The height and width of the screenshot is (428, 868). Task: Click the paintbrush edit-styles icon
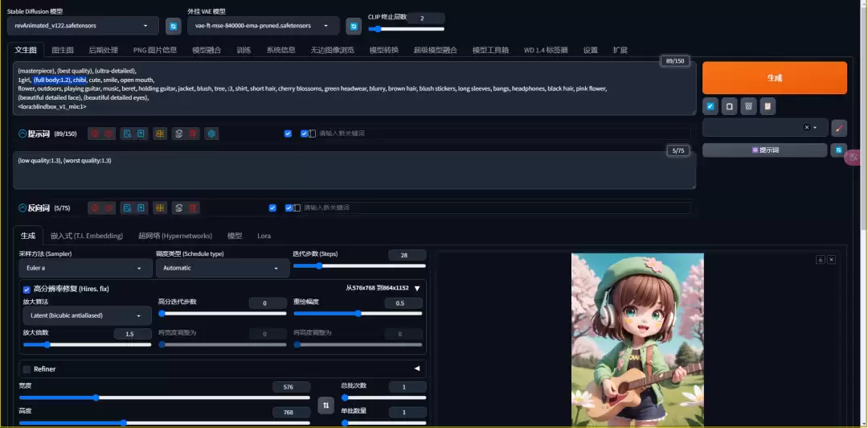tap(839, 128)
